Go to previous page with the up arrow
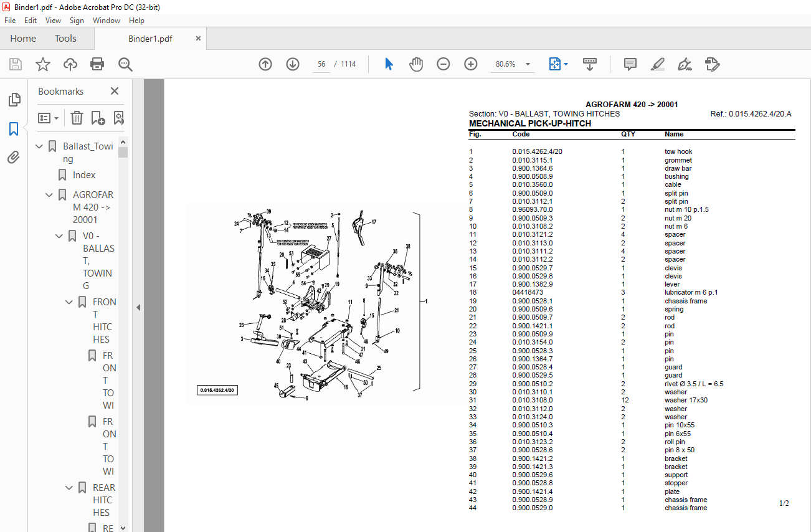Viewport: 811px width, 532px height. point(265,64)
